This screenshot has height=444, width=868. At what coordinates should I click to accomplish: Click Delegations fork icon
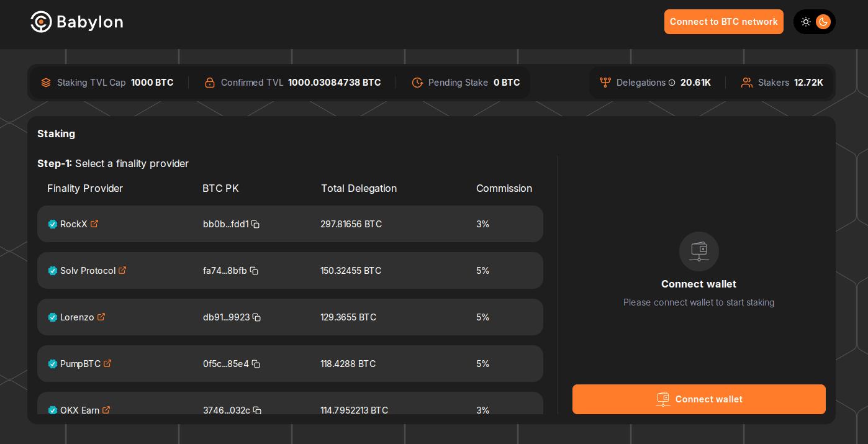605,83
